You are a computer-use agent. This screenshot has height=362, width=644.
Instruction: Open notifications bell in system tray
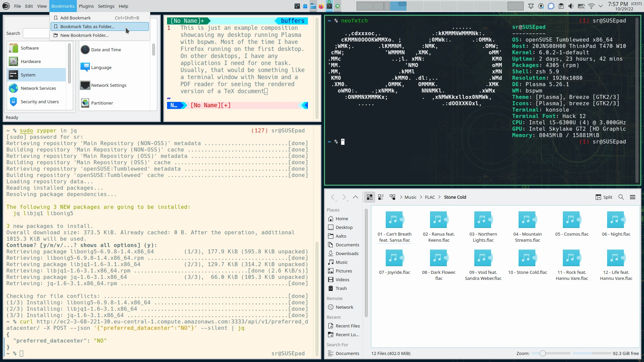pyautogui.click(x=531, y=6)
